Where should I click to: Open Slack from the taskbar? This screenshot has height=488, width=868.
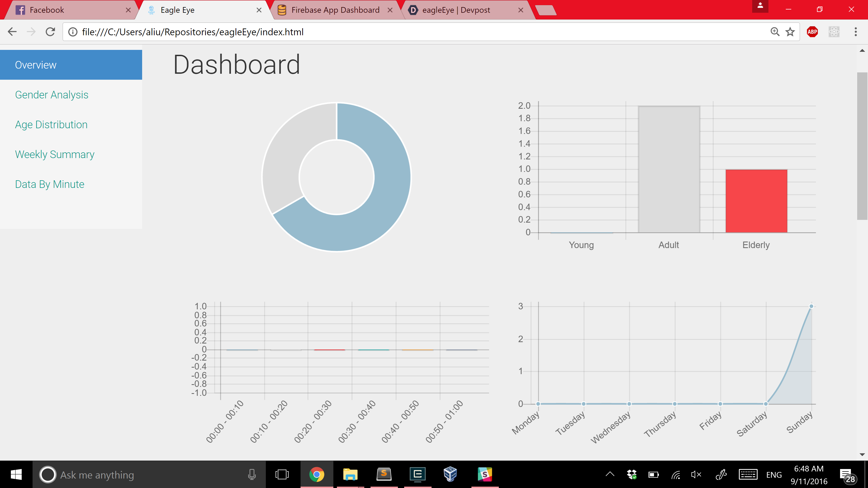click(x=484, y=474)
